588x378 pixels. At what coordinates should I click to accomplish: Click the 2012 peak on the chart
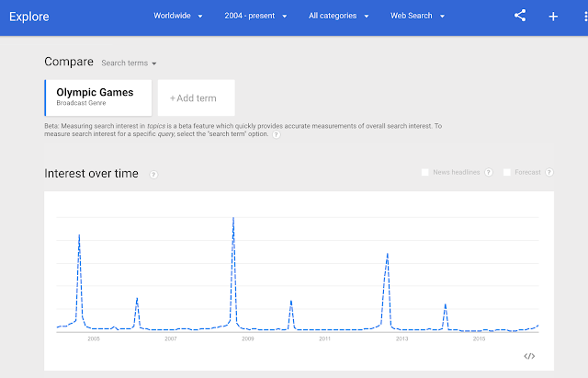pyautogui.click(x=388, y=254)
